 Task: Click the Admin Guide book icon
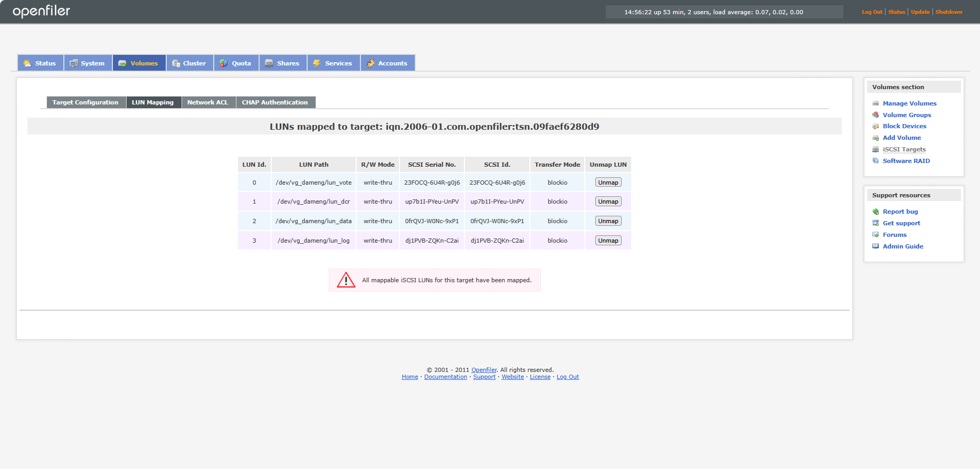[x=876, y=246]
